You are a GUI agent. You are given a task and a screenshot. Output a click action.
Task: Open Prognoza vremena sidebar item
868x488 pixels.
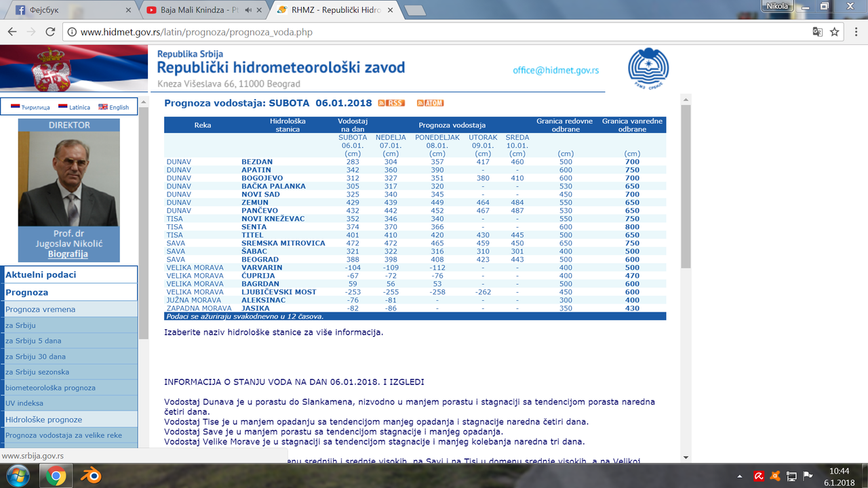click(x=69, y=309)
